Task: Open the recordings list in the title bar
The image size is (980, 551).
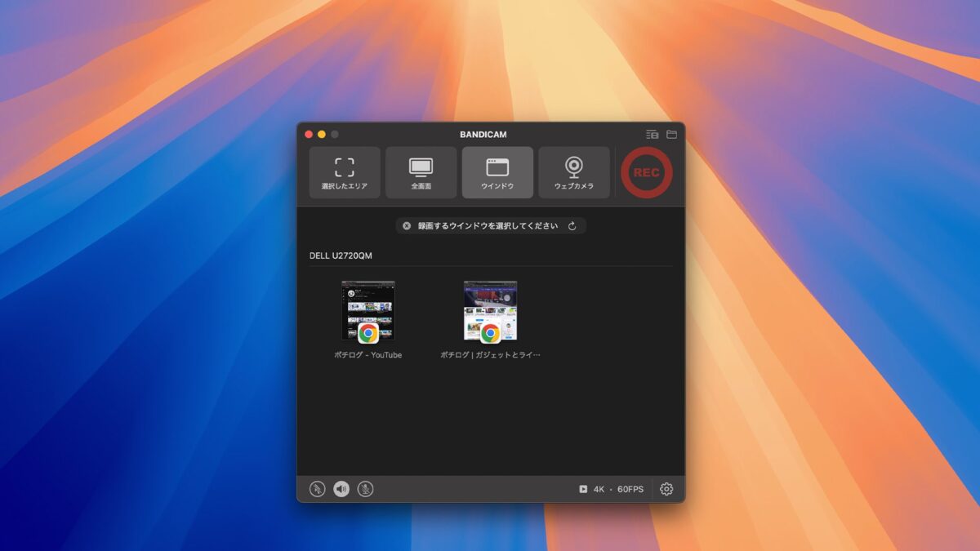Action: coord(651,134)
